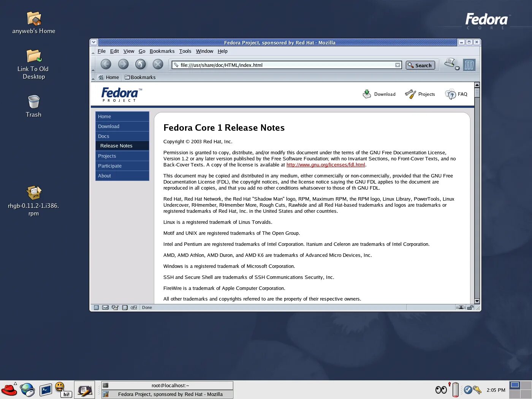Open the Red Hat main menu
532x399 pixels.
(9, 390)
